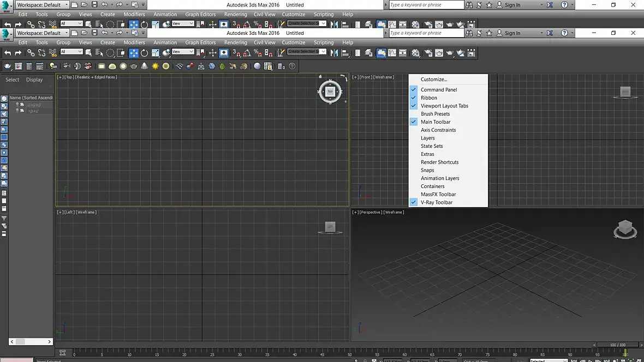Disable the V-Ray Toolbar option

coord(436,202)
